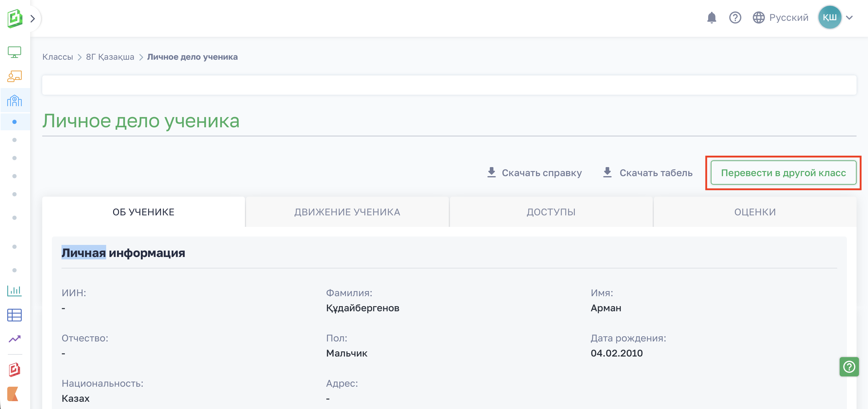
Task: Click the green floating help button
Action: pyautogui.click(x=849, y=366)
